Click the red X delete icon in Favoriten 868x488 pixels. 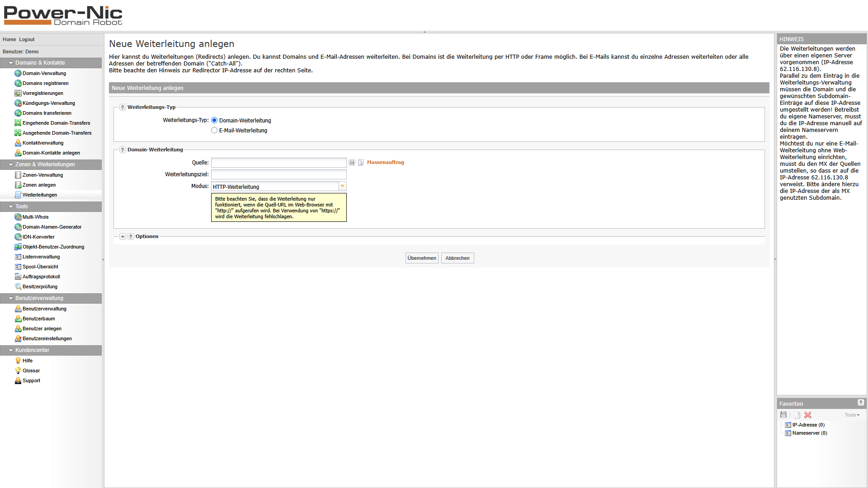808,415
